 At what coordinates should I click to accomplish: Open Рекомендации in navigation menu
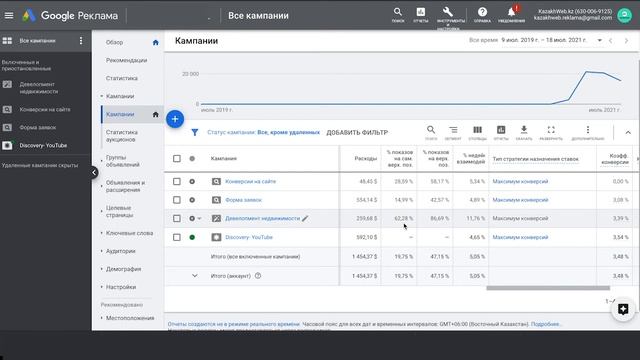click(x=127, y=60)
